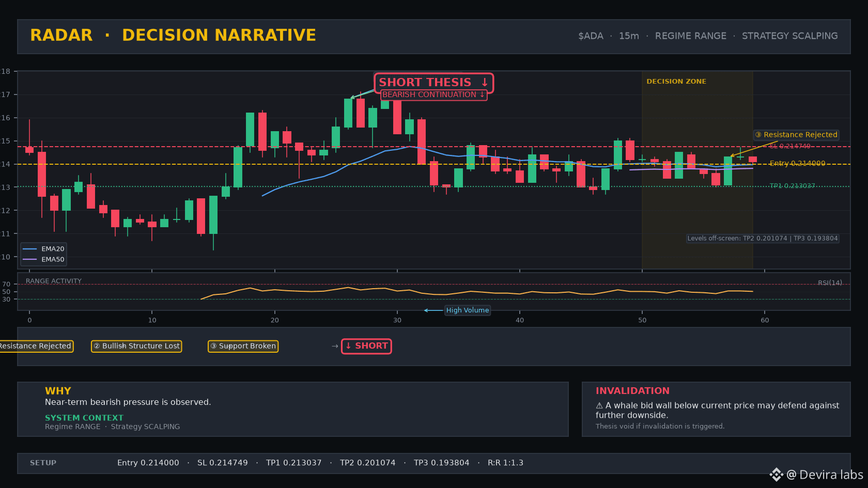Select the SHORT THESIS badge on the chart

(x=434, y=83)
